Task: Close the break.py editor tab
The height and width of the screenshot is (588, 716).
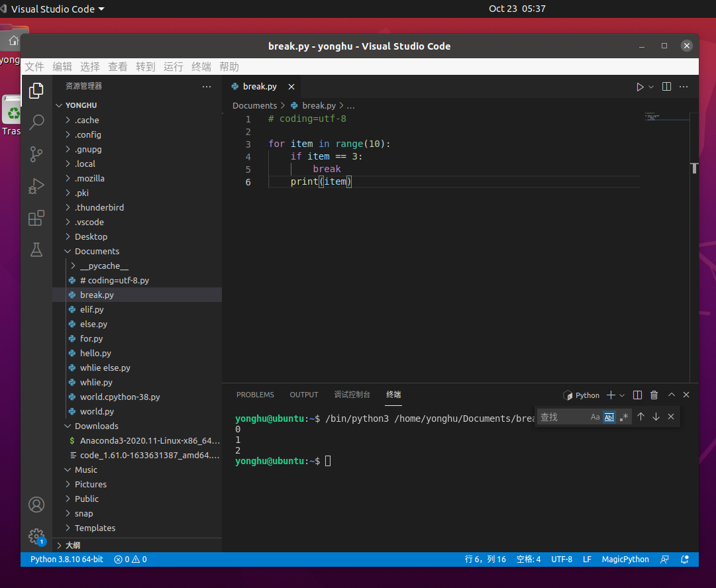Action: point(291,87)
